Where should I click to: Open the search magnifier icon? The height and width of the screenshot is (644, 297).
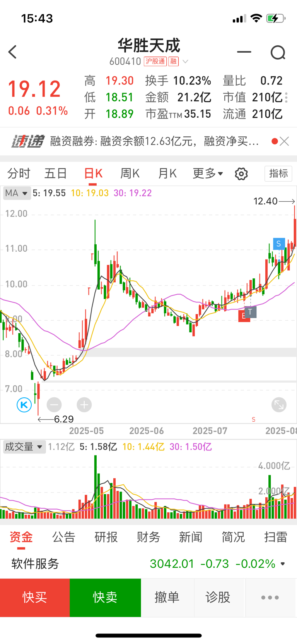(x=278, y=52)
